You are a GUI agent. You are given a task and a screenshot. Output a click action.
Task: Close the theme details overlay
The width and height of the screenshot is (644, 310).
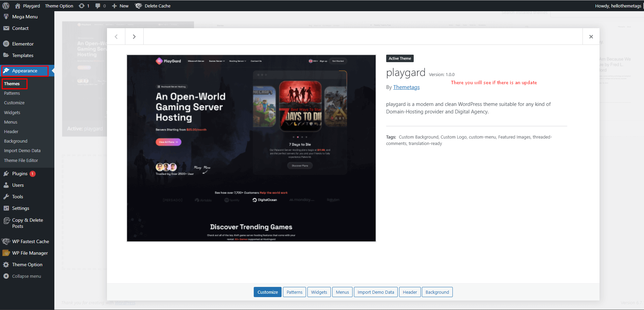591,37
